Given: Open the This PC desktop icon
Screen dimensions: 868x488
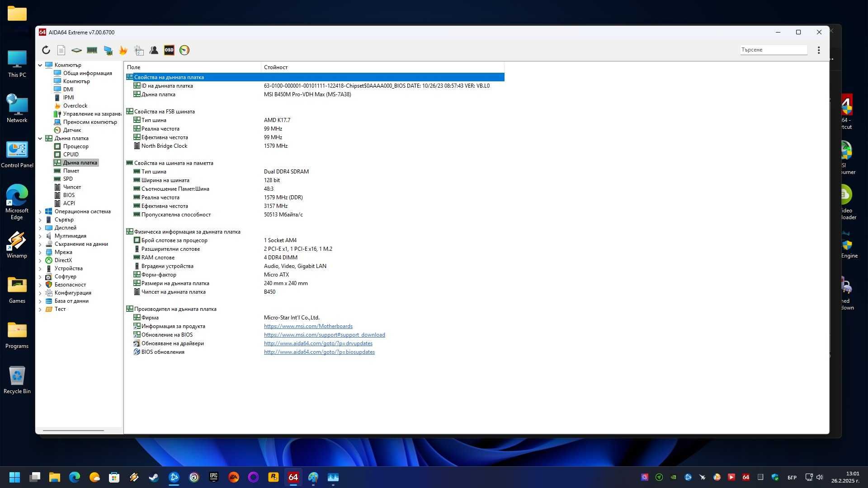Looking at the screenshot, I should pyautogui.click(x=17, y=64).
